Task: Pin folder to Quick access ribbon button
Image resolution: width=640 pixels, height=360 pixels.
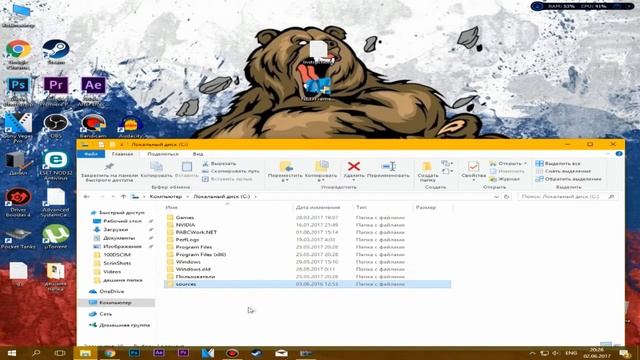Action: point(109,171)
